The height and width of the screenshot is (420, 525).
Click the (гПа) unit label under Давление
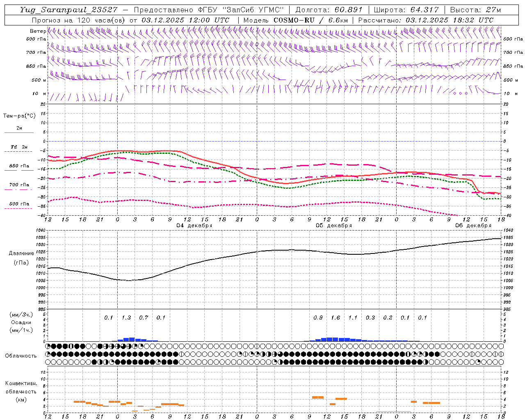21,263
